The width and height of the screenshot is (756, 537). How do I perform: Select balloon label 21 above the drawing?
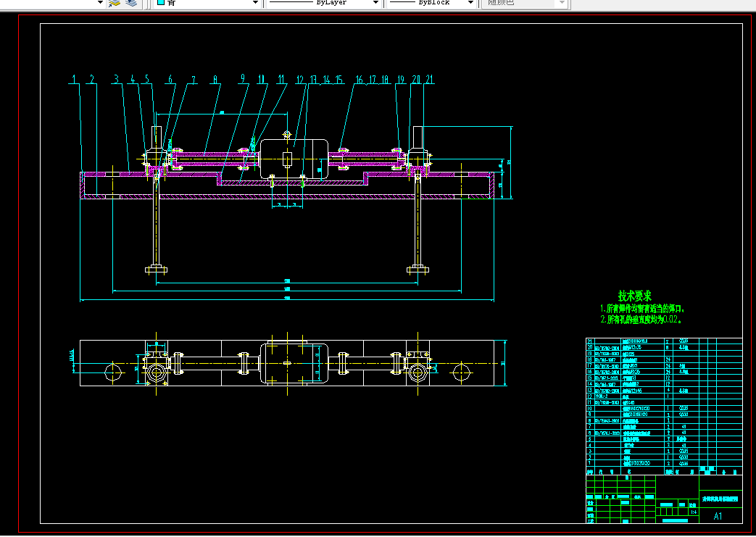tap(429, 79)
